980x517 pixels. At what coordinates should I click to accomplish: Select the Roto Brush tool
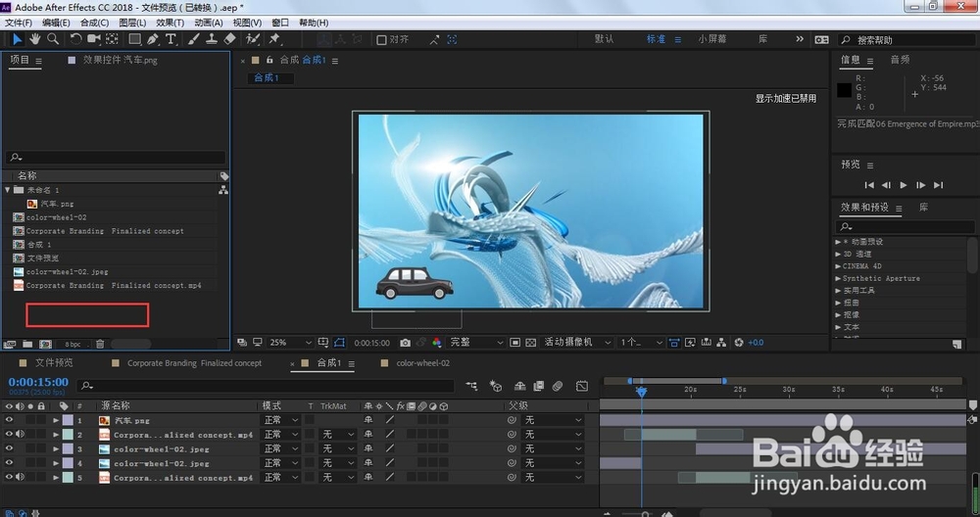(253, 39)
